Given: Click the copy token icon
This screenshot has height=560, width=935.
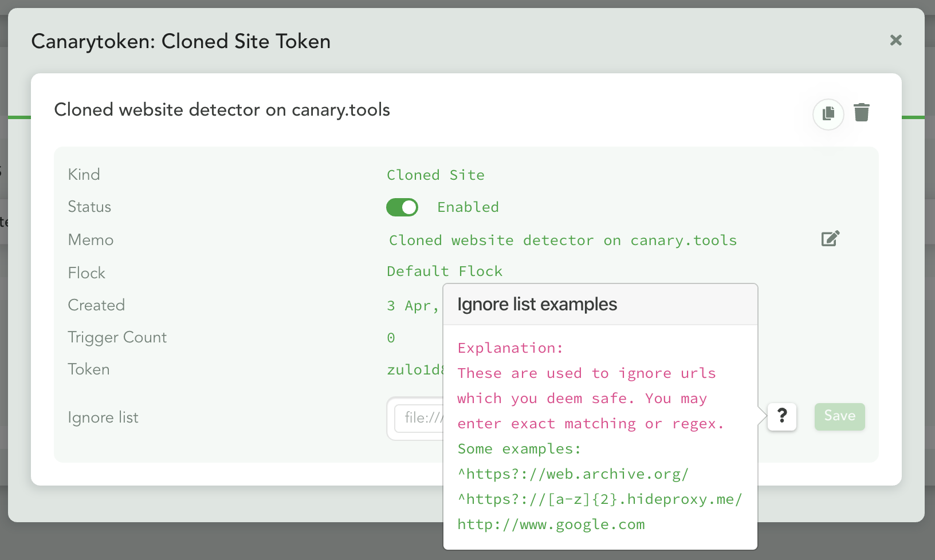Looking at the screenshot, I should coord(828,114).
